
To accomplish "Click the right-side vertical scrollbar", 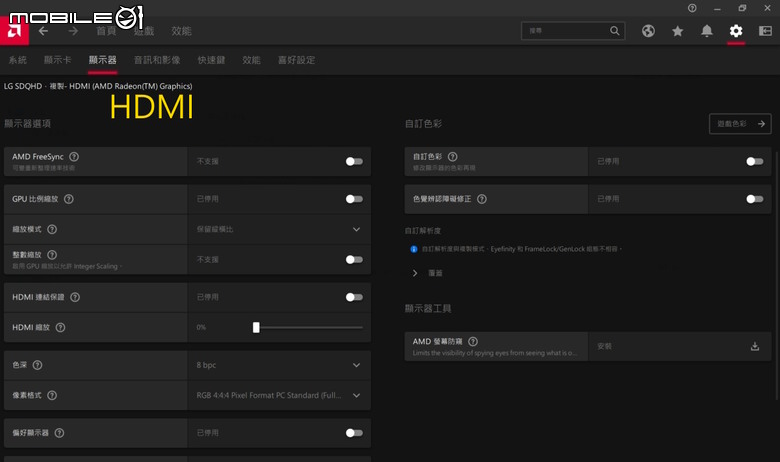I will [x=777, y=276].
